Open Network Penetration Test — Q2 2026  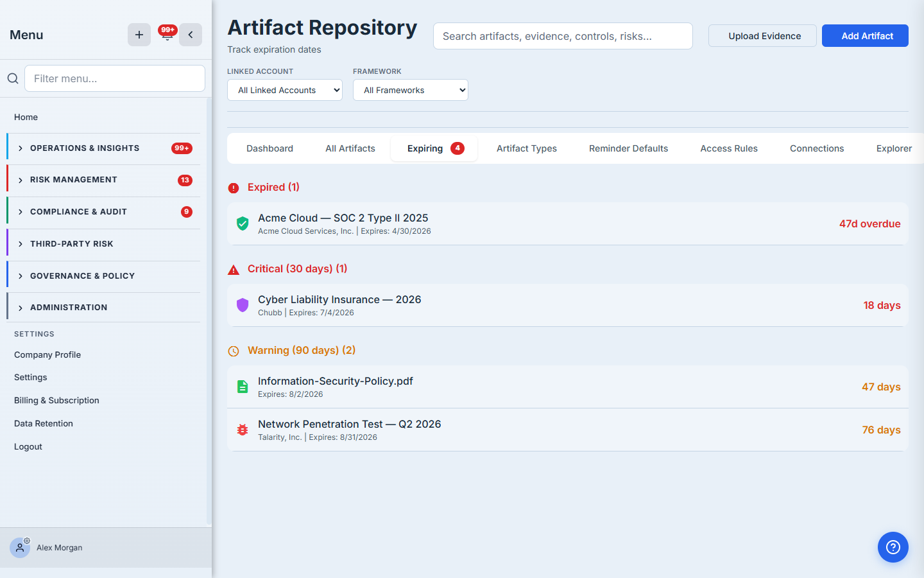pyautogui.click(x=568, y=430)
